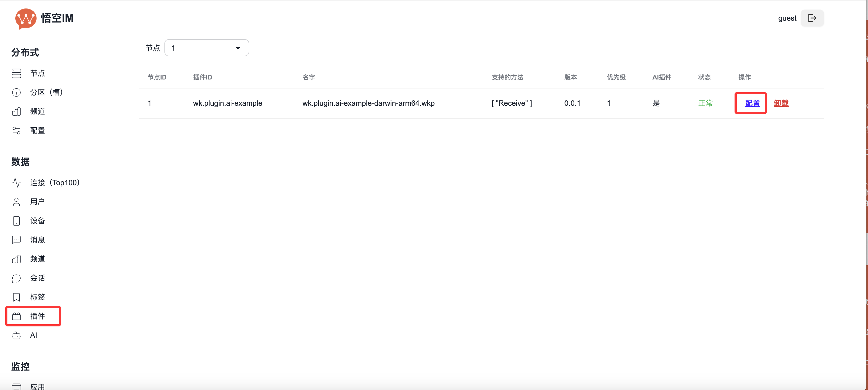868x390 pixels.
Task: Click the slot icon beside 分区（槽）
Action: click(16, 92)
